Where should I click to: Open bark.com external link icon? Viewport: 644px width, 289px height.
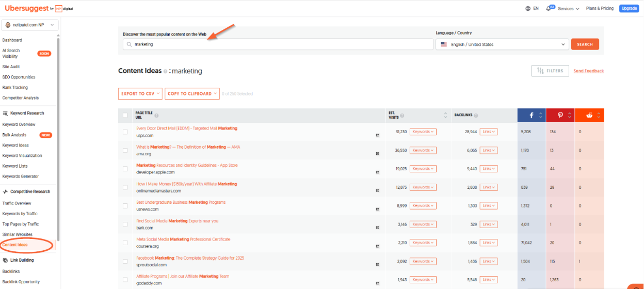click(377, 228)
